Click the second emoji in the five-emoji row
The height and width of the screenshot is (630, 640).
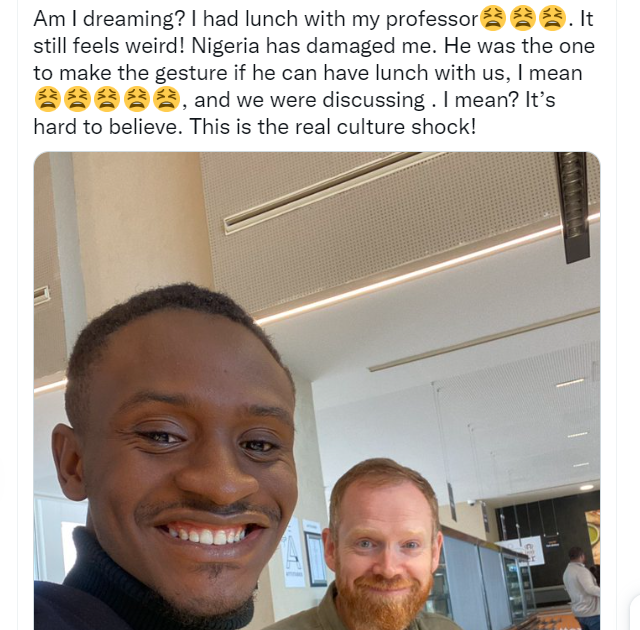(x=78, y=100)
